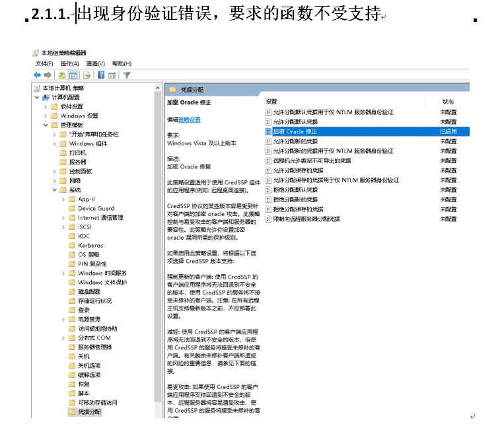Open the 文件(F) menu
The image size is (504, 428).
click(x=44, y=63)
